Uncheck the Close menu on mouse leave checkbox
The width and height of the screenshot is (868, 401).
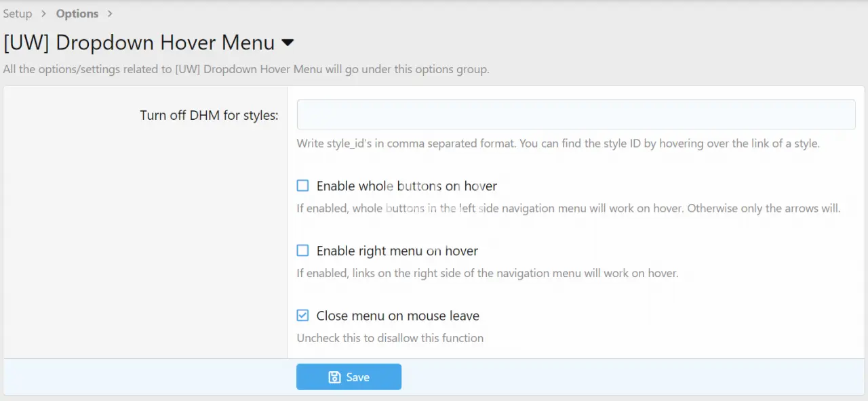[303, 316]
